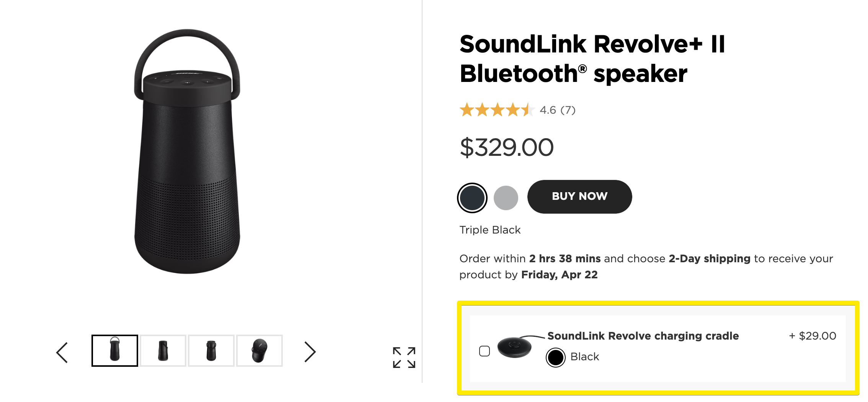Click the BUY NOW button
The height and width of the screenshot is (402, 868).
[x=579, y=196]
